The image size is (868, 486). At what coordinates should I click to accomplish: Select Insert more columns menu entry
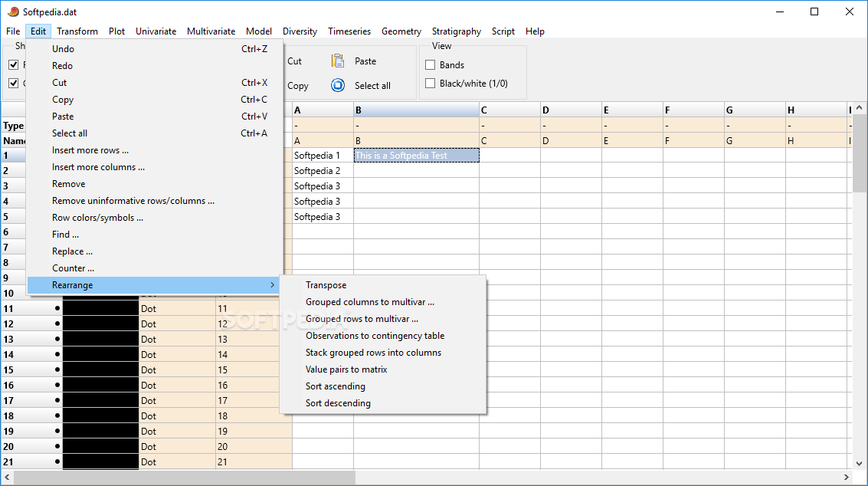[155, 167]
